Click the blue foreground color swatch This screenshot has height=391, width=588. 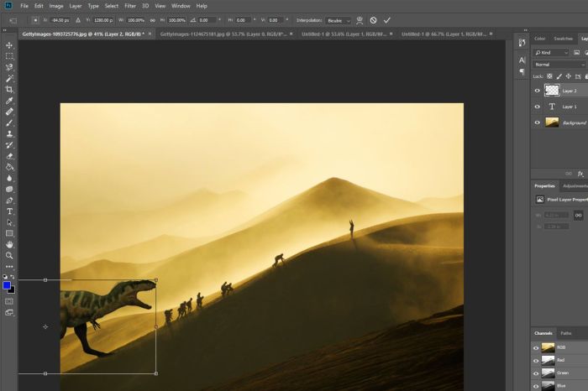point(7,285)
